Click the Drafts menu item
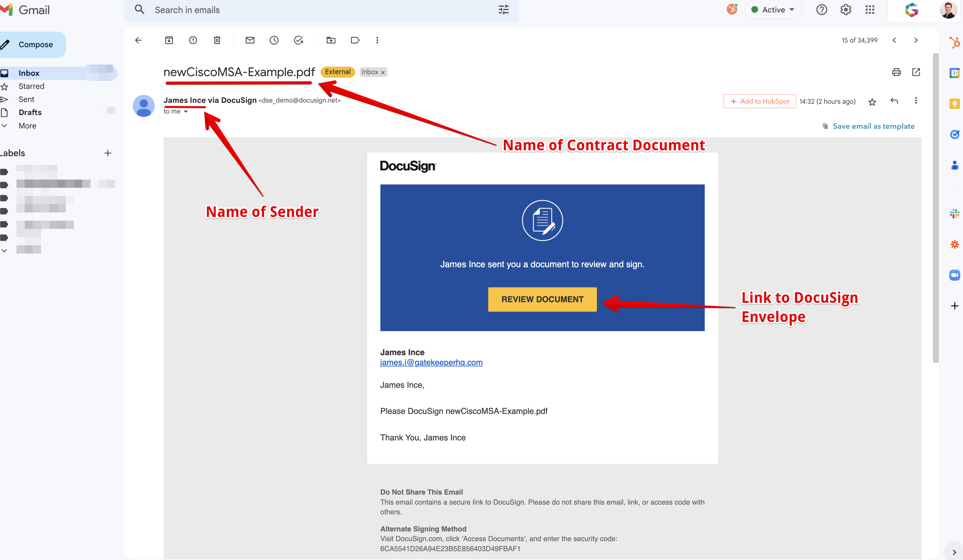 pos(29,112)
